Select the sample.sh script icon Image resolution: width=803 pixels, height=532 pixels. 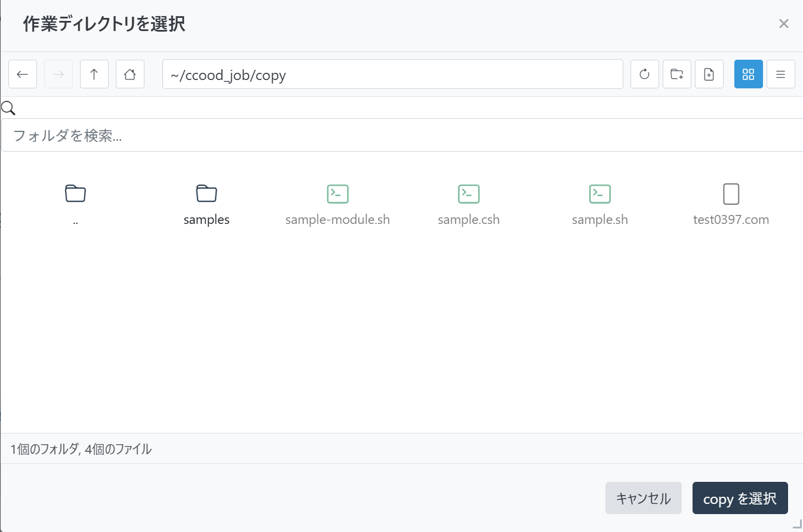pos(600,193)
